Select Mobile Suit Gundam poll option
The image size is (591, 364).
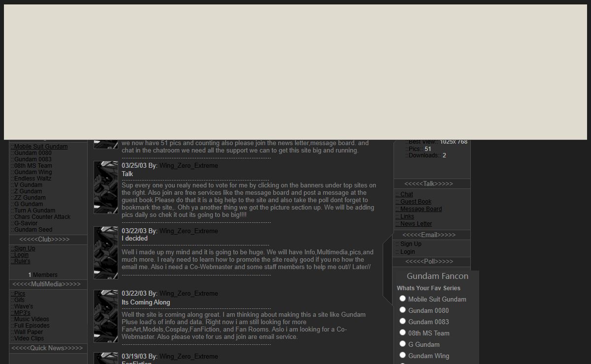[x=402, y=299]
